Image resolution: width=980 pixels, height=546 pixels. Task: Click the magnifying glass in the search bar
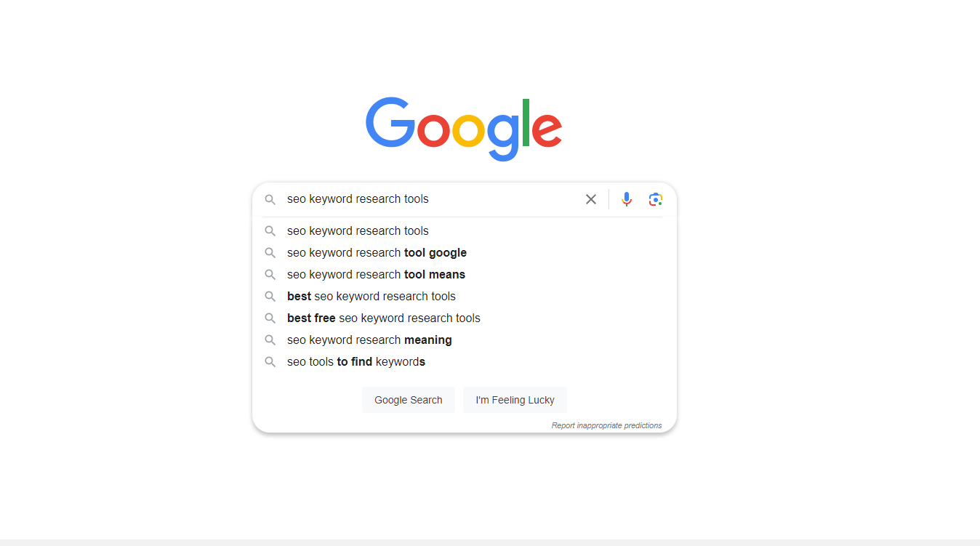tap(270, 198)
